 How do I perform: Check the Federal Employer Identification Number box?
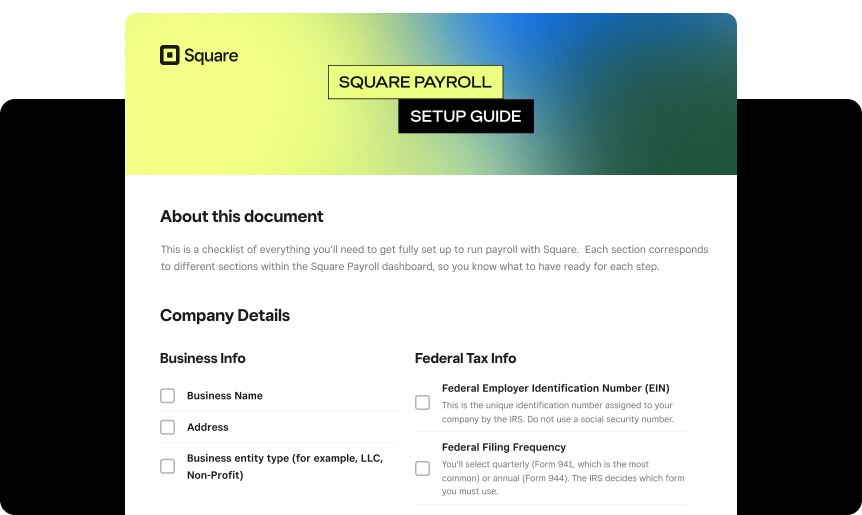[423, 403]
